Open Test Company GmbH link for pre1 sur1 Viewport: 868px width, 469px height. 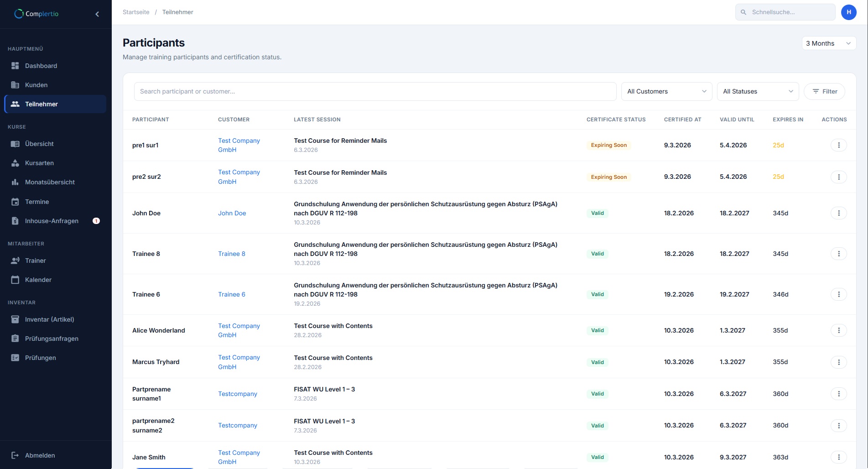(x=239, y=145)
